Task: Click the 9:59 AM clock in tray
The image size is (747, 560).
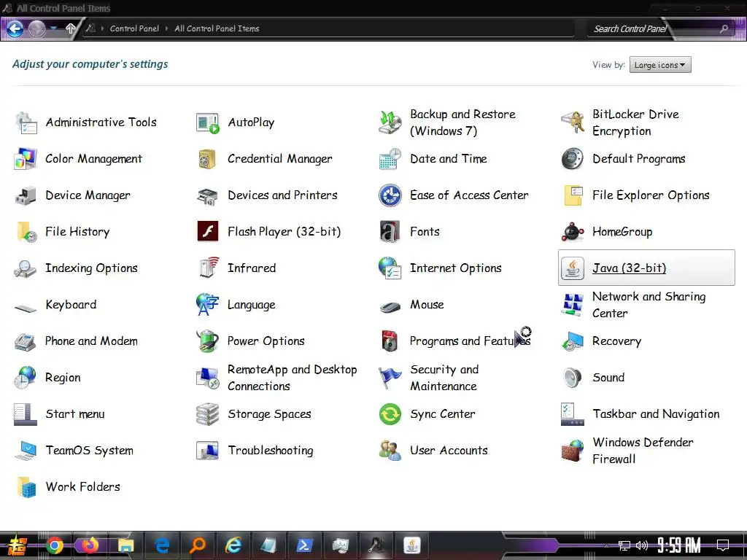Action: click(679, 545)
